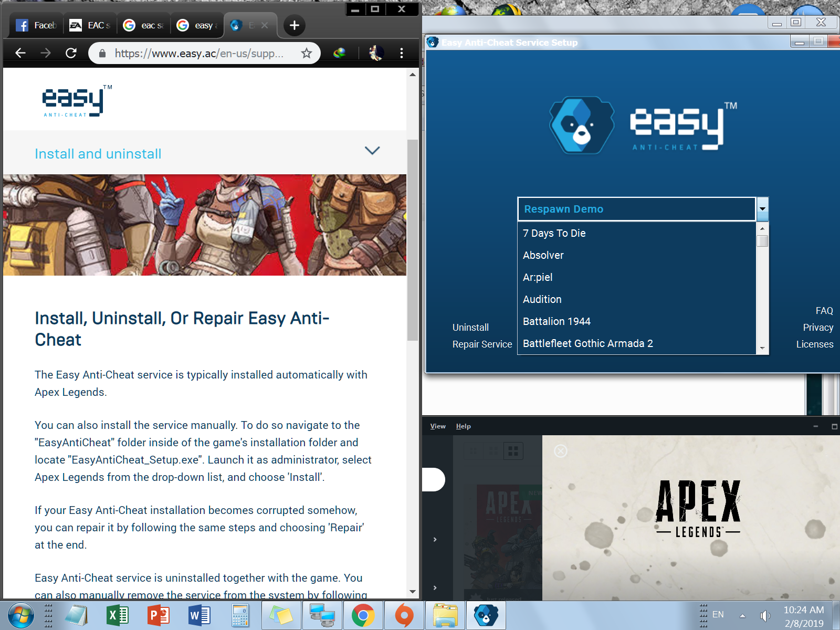
Task: Switch to the EA 'EAC s' browser tab
Action: 90,25
